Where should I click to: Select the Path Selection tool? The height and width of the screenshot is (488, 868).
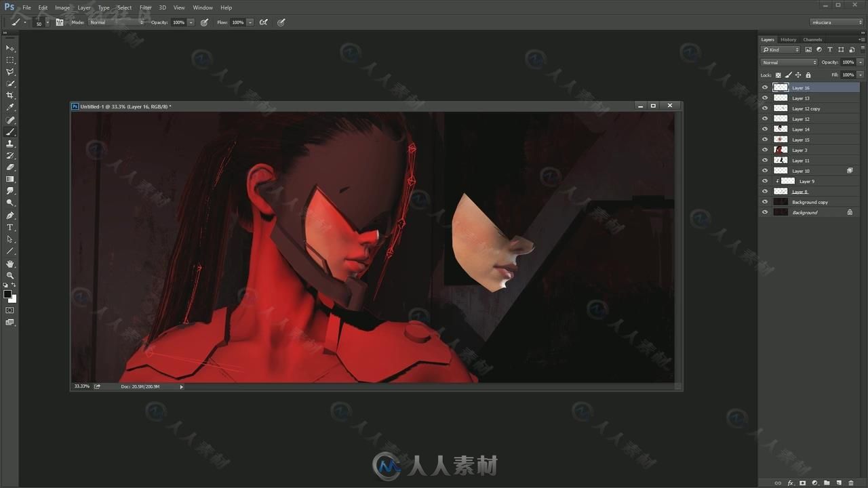(10, 239)
